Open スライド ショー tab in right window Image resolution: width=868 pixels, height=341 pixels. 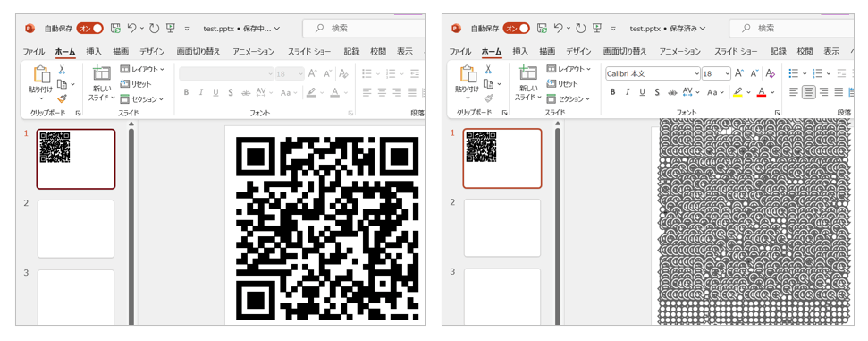(736, 52)
